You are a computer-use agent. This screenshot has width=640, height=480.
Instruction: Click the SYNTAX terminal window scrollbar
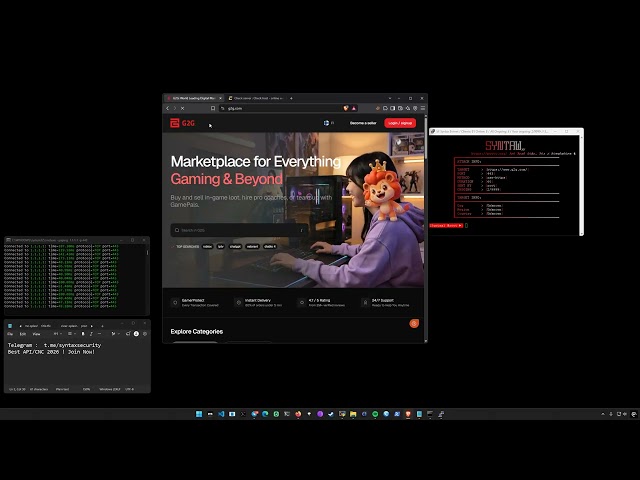click(x=581, y=185)
